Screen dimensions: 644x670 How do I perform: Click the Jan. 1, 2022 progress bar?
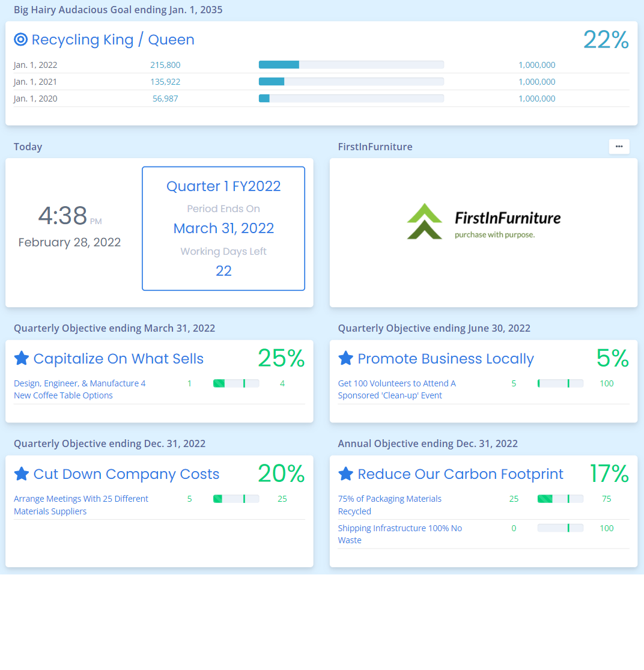(x=351, y=64)
